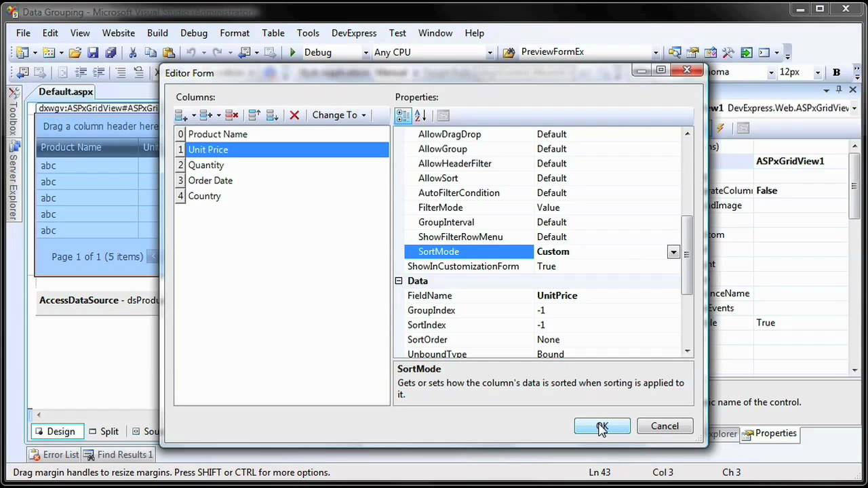
Task: Open the Website menu
Action: (118, 33)
